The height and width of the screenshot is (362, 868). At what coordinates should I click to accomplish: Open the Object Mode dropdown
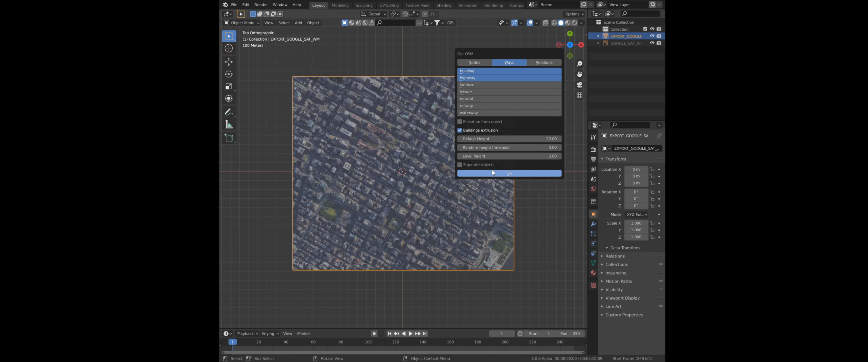(x=241, y=23)
